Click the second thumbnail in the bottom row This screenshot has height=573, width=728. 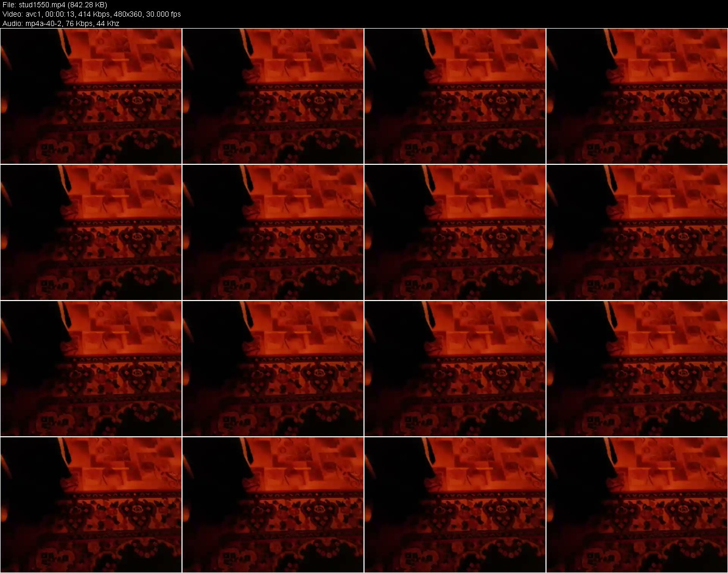(273, 505)
